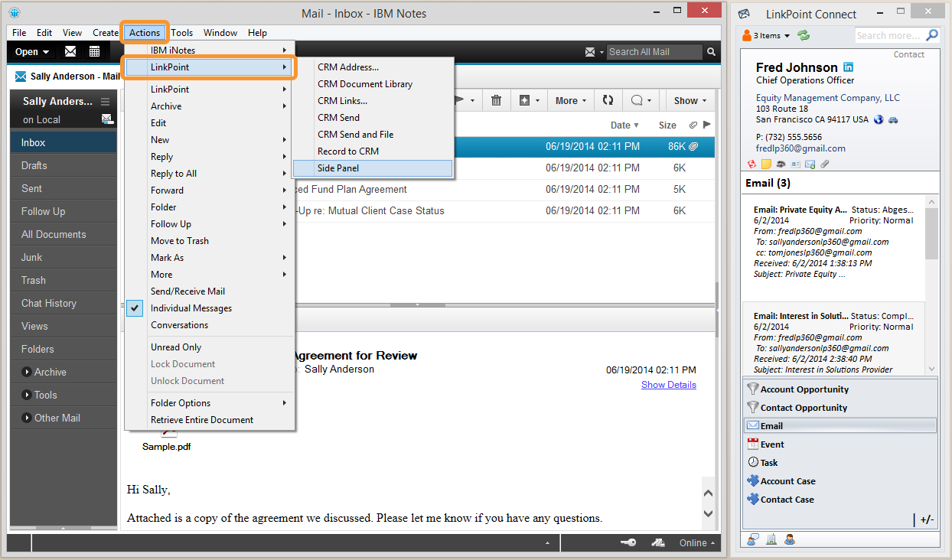Click the building icon at side panel bottom
Screen dimensions: 952x560
click(x=771, y=539)
